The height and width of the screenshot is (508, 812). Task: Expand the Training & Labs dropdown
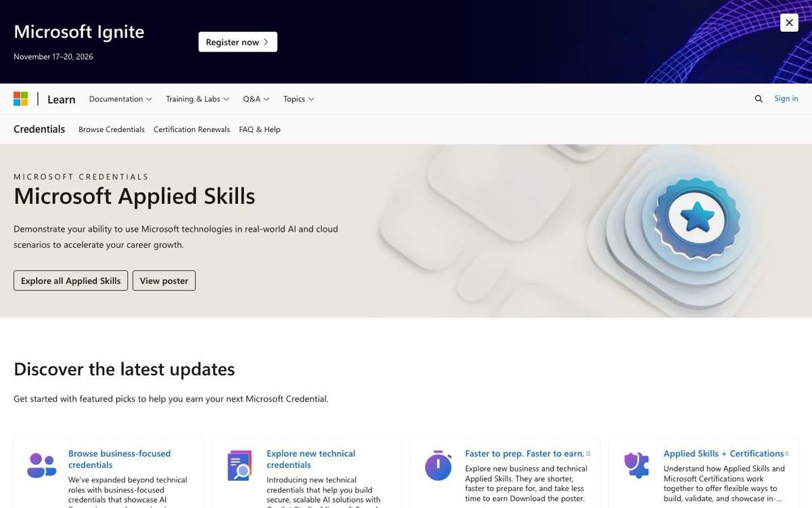click(x=198, y=99)
